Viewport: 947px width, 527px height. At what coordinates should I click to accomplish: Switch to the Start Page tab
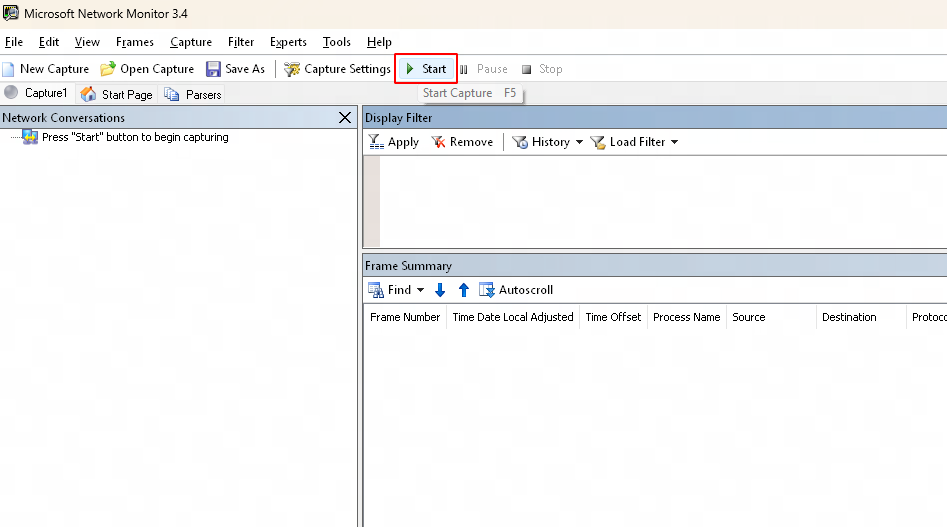(x=117, y=94)
